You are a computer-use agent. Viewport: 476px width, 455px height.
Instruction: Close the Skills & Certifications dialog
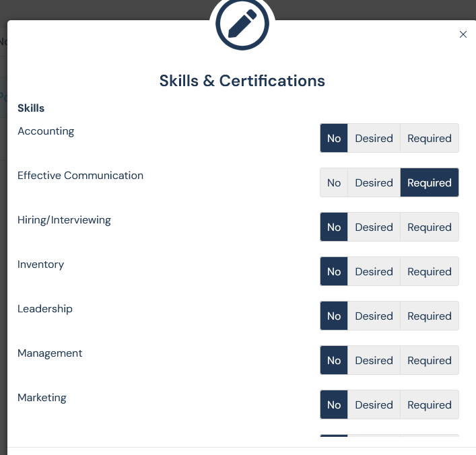[463, 34]
